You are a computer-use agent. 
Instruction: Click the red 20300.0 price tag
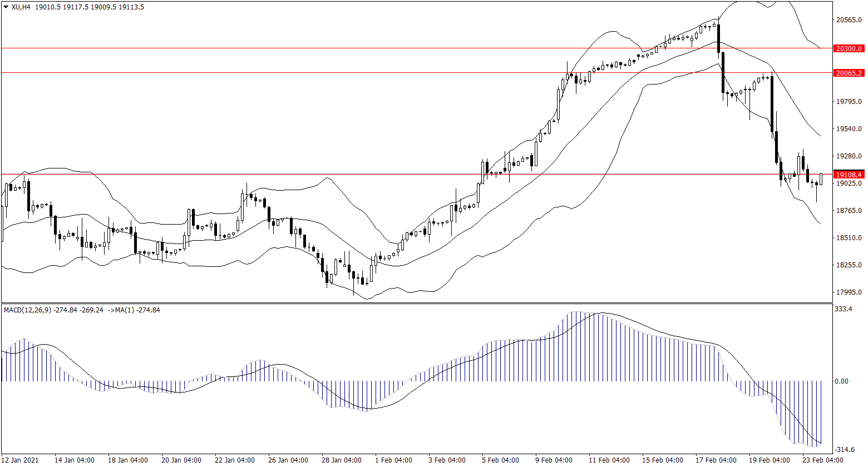pos(849,49)
